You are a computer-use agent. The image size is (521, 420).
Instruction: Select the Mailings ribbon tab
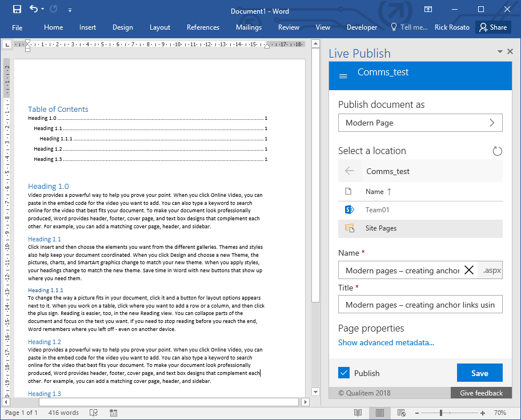(x=249, y=27)
